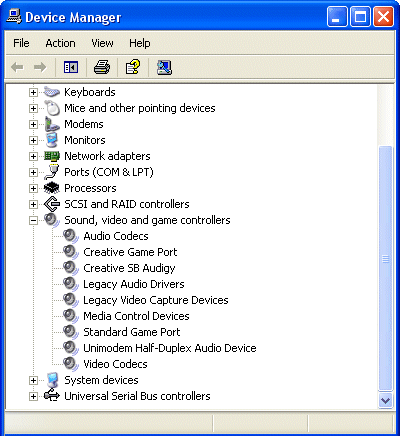Collapse Sound, video and game controllers
The height and width of the screenshot is (436, 400).
(33, 220)
